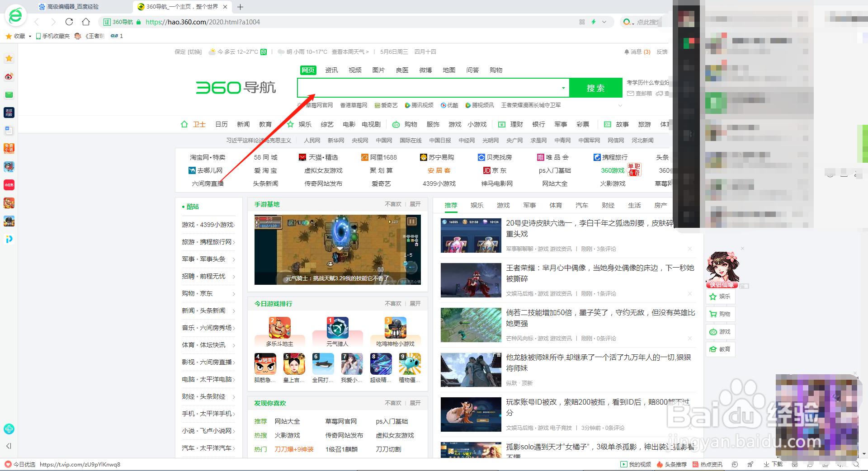Expand address bar dropdown chevron

tap(604, 22)
